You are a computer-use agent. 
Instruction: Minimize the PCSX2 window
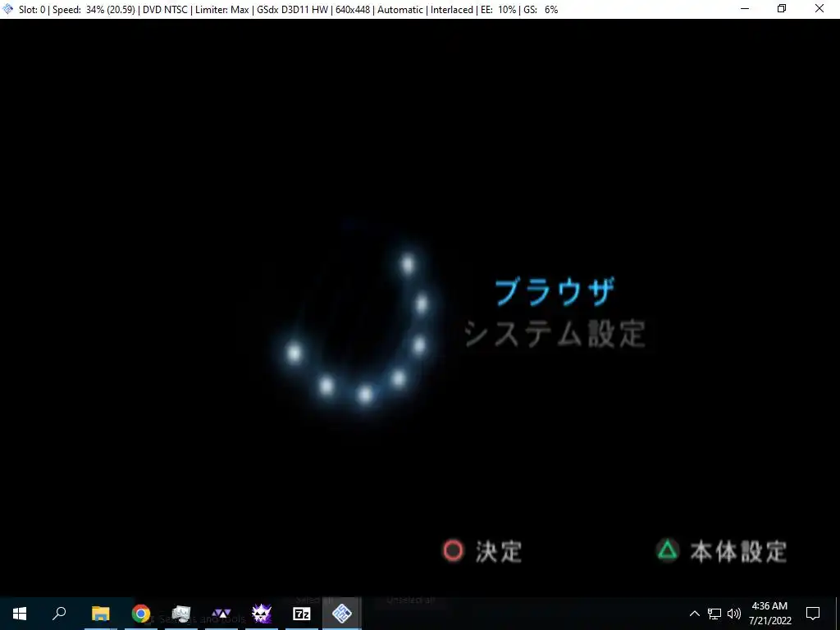[x=745, y=8]
